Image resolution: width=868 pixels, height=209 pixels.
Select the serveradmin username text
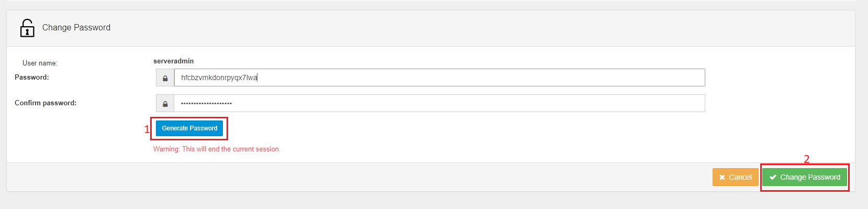click(x=173, y=61)
